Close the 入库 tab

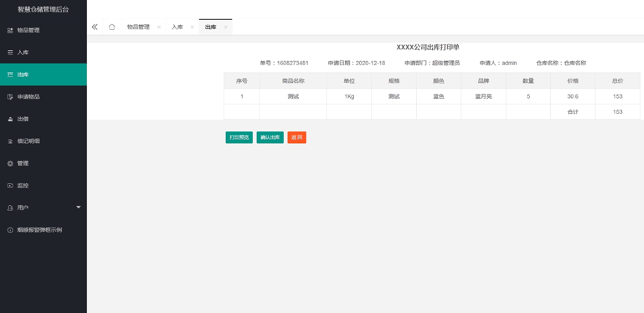click(192, 27)
